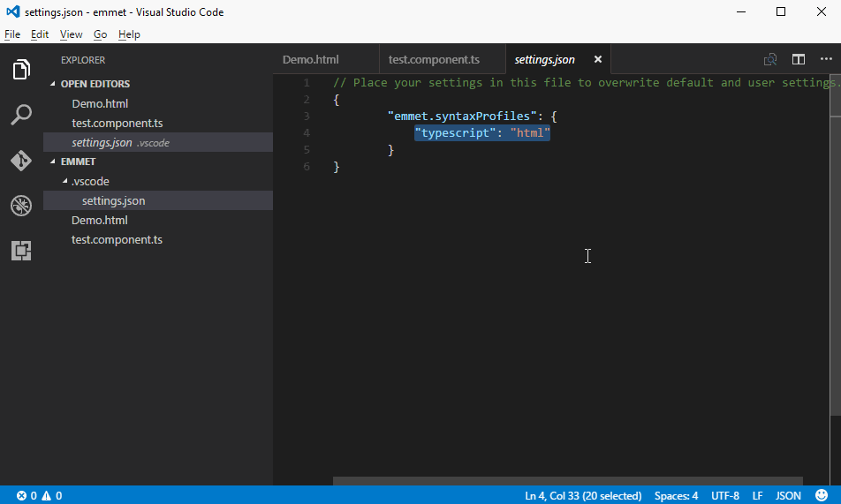Click errors and warnings count indicator

click(x=39, y=495)
